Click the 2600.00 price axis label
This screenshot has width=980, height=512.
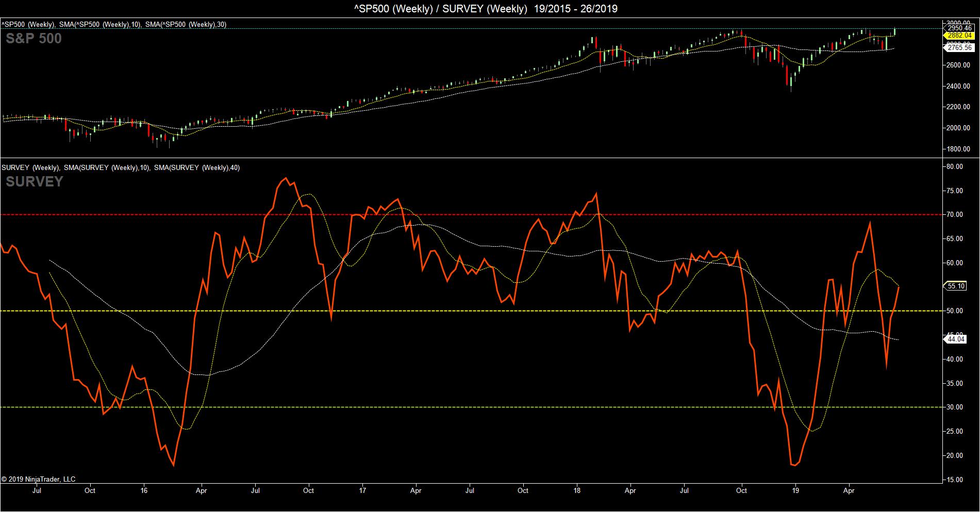tap(959, 65)
